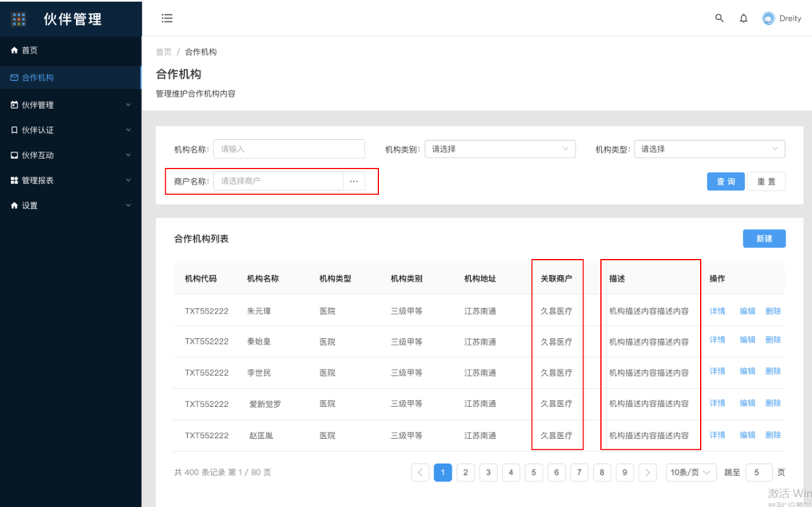Click 首页 breadcrumb link
Viewport: 812px width, 507px height.
pyautogui.click(x=164, y=52)
